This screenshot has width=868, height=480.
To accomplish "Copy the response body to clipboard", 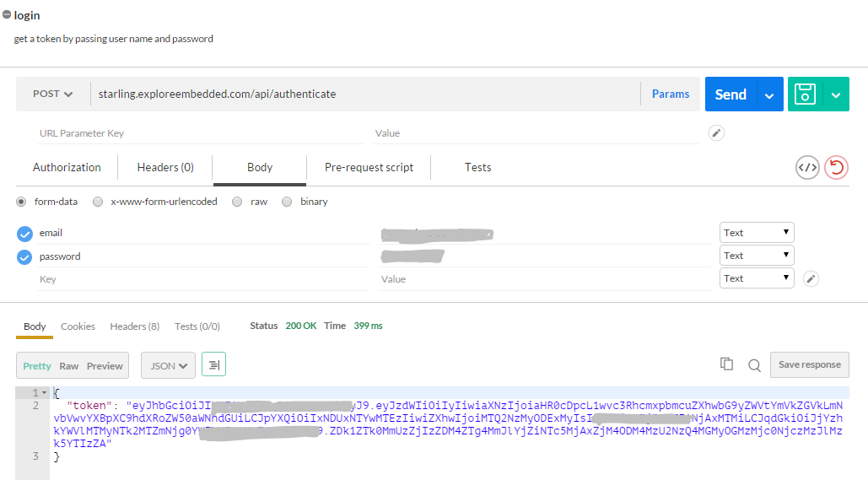I will [x=726, y=364].
